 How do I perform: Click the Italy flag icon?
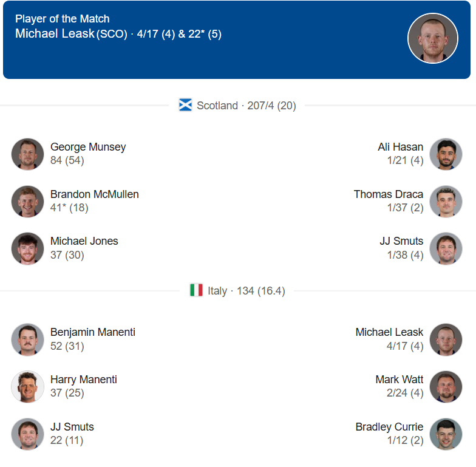tap(196, 290)
